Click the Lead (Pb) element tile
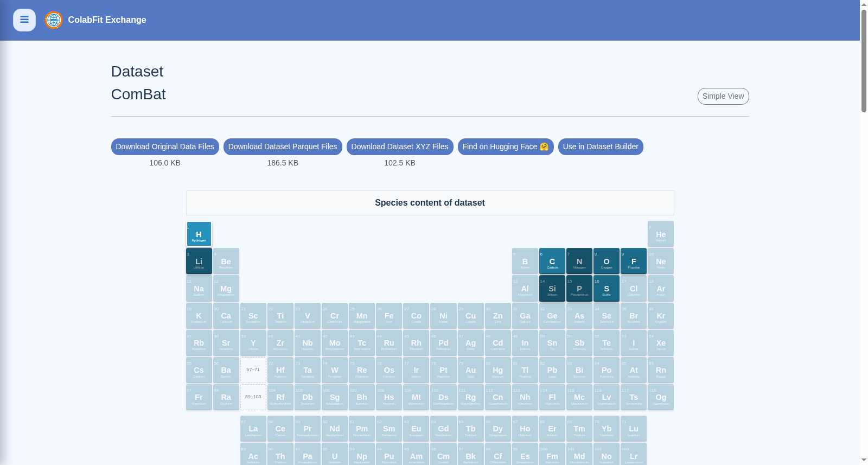Screen dimensions: 868x465 coord(552,370)
